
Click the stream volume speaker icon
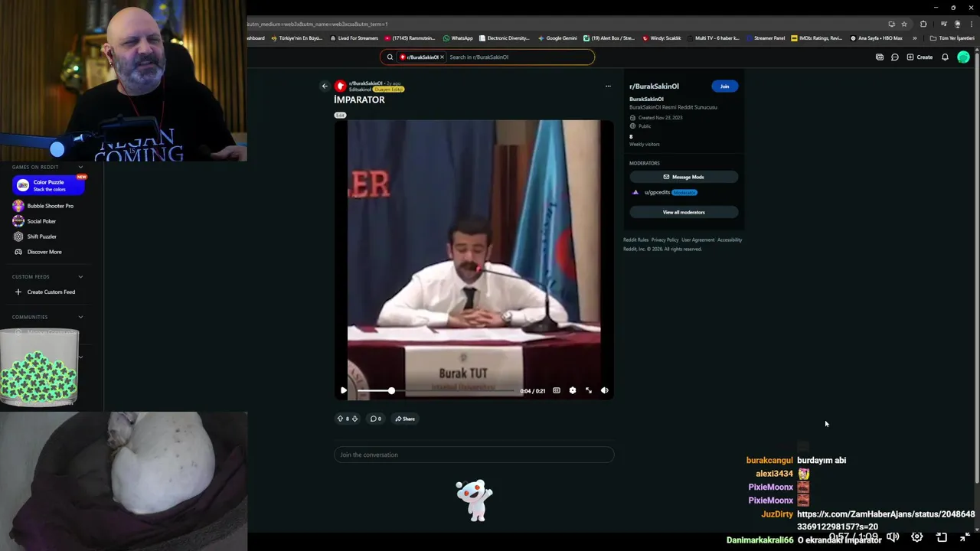pyautogui.click(x=893, y=537)
